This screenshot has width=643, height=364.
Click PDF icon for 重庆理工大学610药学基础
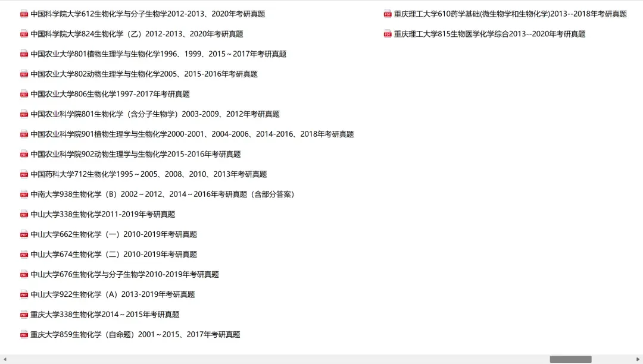(x=388, y=14)
